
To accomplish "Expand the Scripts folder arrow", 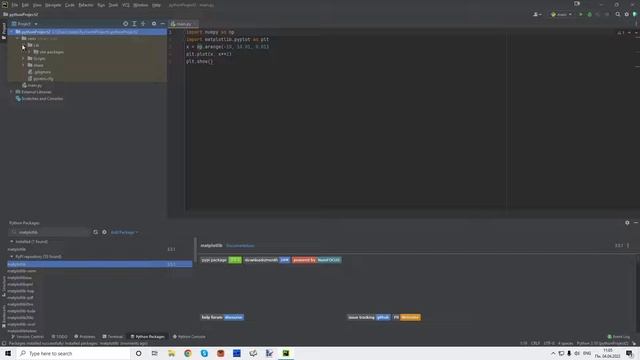I will click(23, 58).
